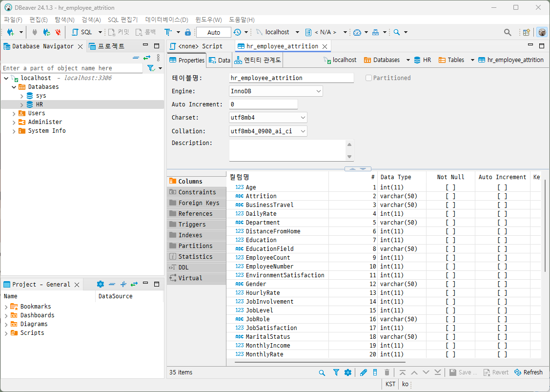Open the 도움말(H) menu

242,20
